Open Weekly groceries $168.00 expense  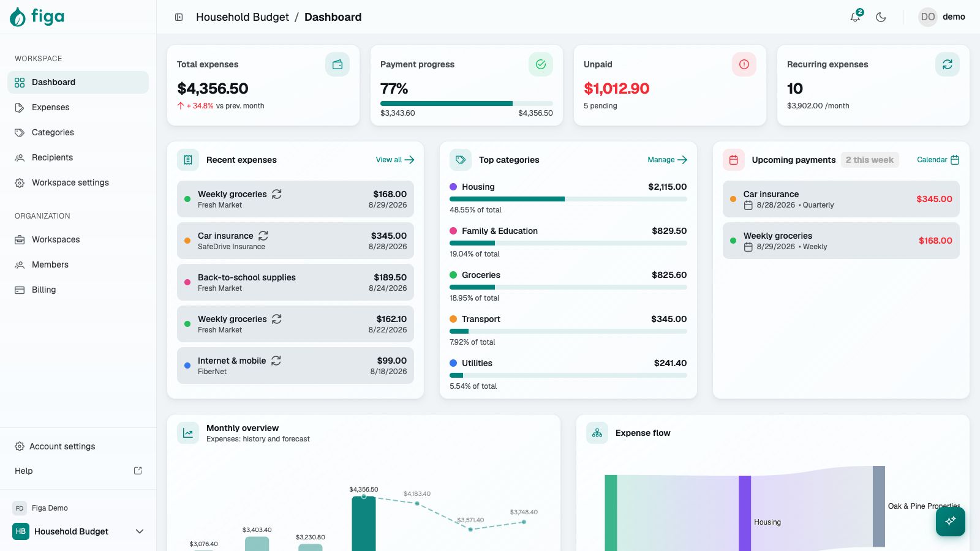click(295, 199)
